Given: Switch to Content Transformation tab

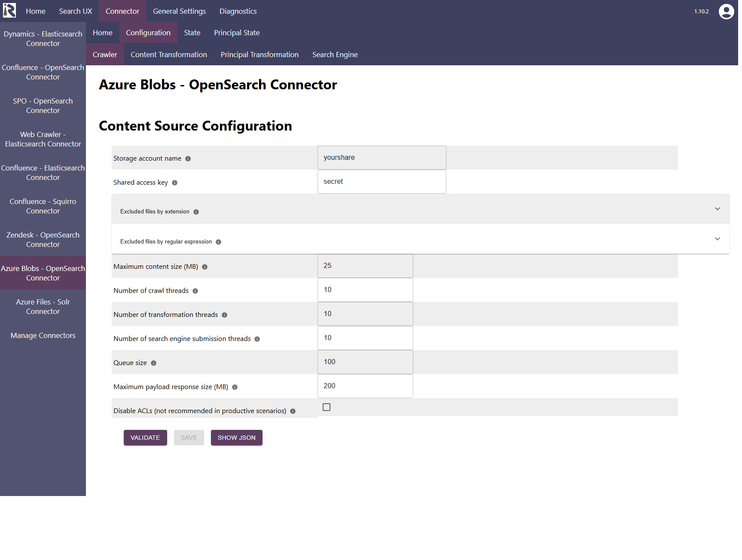Looking at the screenshot, I should tap(168, 55).
